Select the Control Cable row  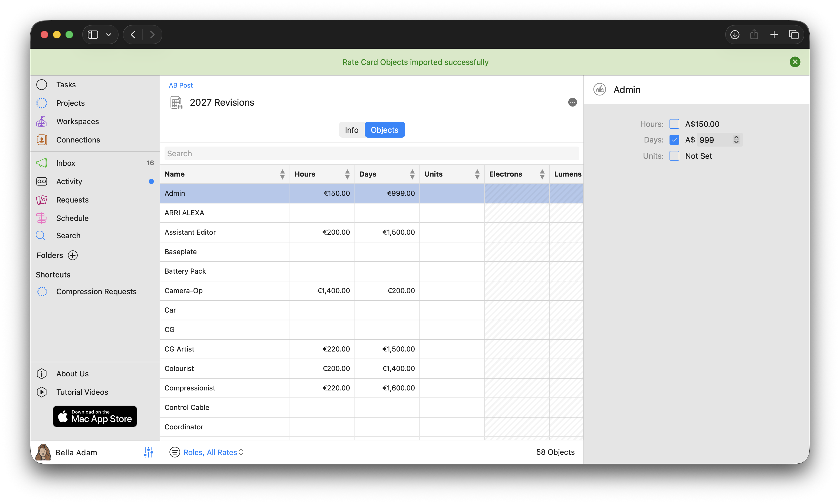[x=371, y=407]
